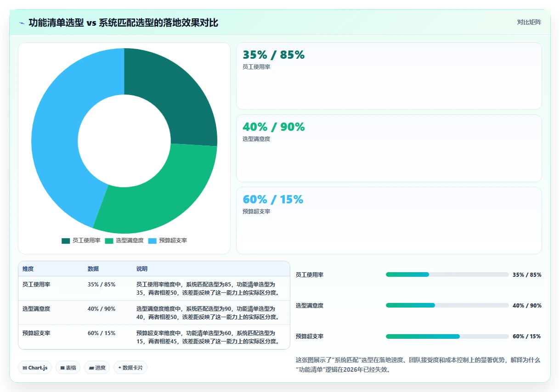Viewport: 560px width, 392px height.
Task: Click the 对比矩阵 label in header
Action: point(529,22)
